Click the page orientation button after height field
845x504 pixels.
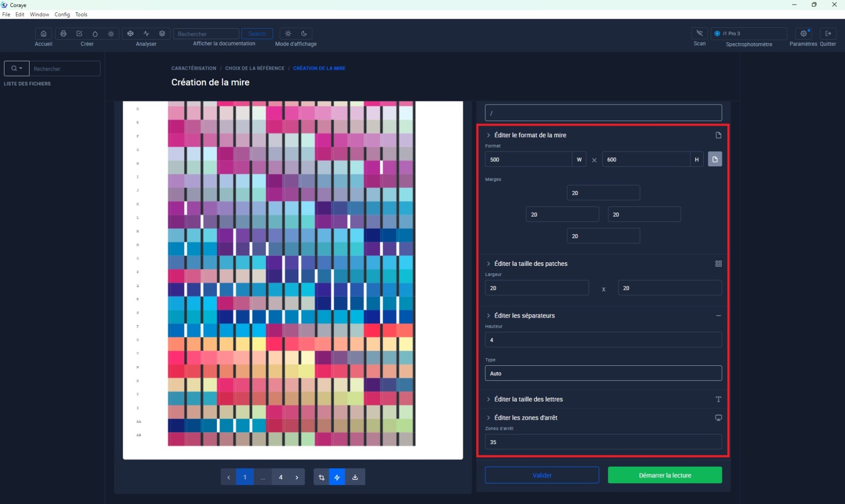(x=715, y=159)
